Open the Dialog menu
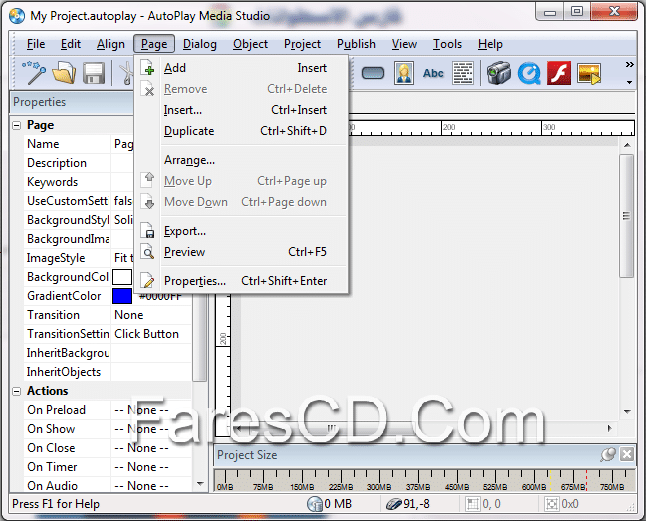646x521 pixels. pyautogui.click(x=200, y=44)
